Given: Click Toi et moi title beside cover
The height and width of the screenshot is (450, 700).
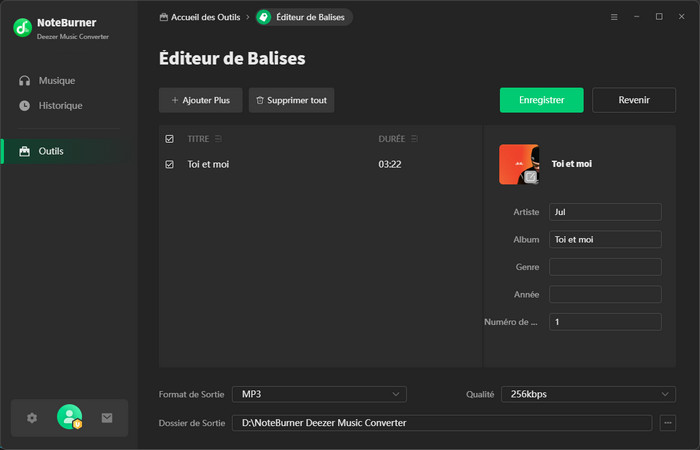Looking at the screenshot, I should tap(572, 164).
